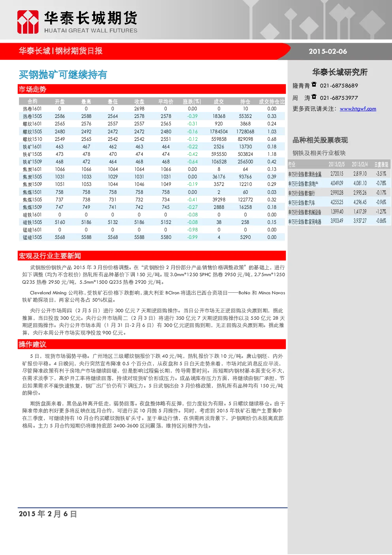
Task: Select the 锰硅1601 contract row label
Action: (x=32, y=230)
